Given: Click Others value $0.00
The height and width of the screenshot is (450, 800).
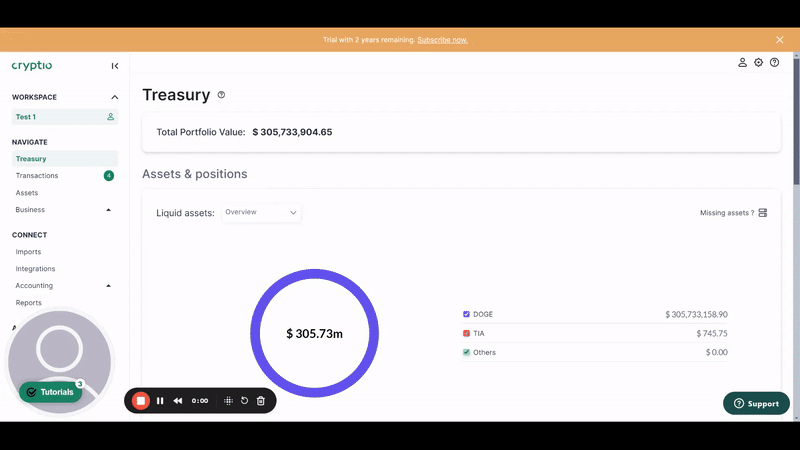Looking at the screenshot, I should 717,352.
